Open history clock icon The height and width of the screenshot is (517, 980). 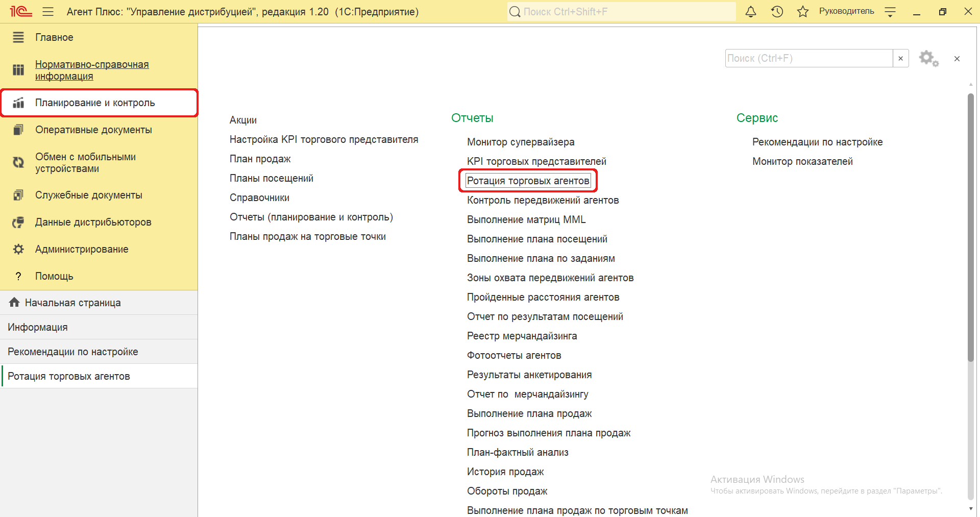click(777, 12)
